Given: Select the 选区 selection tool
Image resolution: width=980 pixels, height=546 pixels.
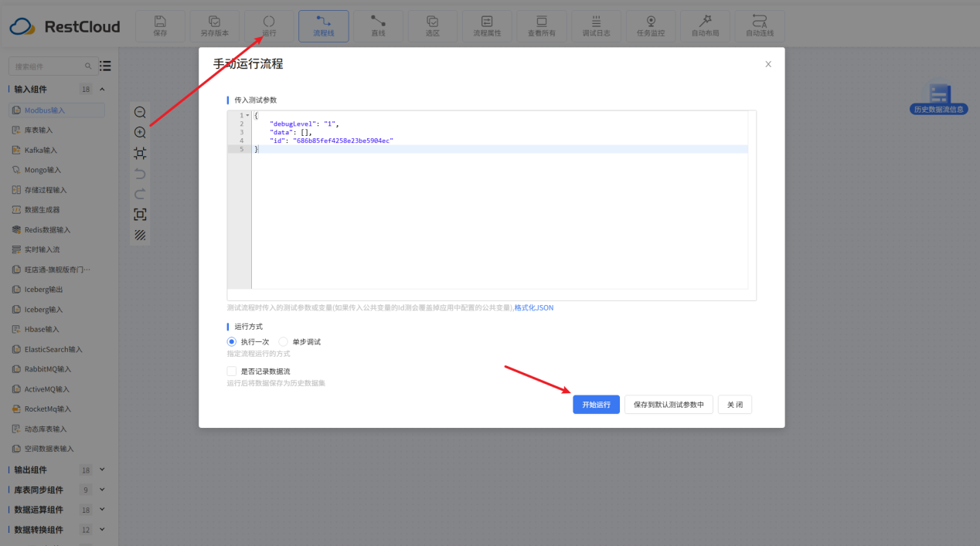Looking at the screenshot, I should tap(433, 25).
